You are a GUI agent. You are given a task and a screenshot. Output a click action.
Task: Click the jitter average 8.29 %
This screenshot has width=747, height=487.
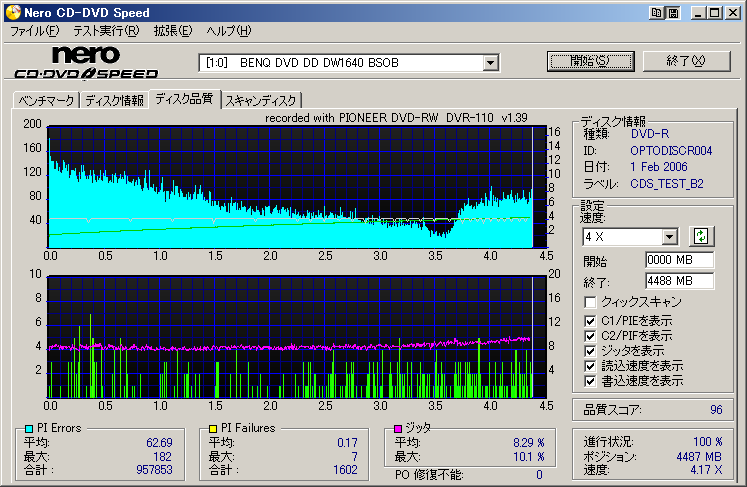coord(528,443)
